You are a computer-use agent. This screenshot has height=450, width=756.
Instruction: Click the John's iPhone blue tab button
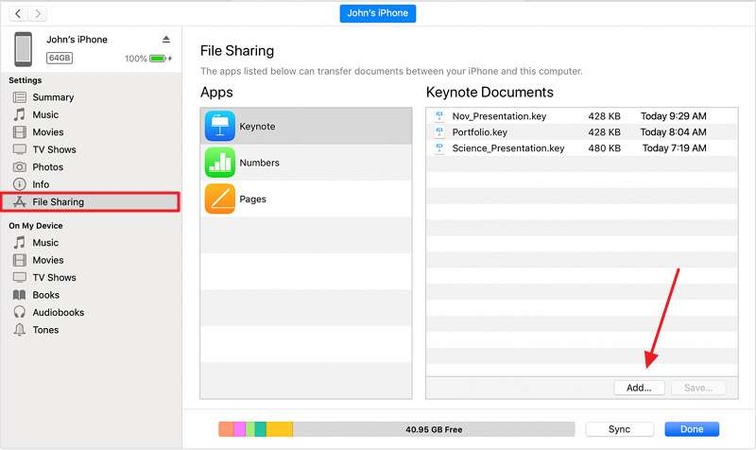click(x=378, y=14)
